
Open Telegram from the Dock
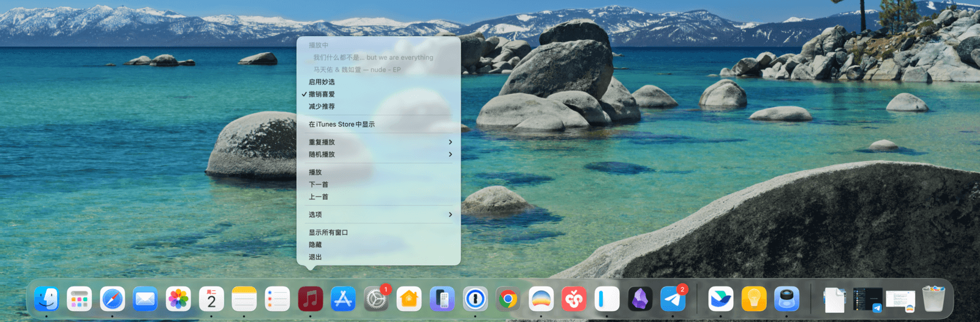click(673, 299)
